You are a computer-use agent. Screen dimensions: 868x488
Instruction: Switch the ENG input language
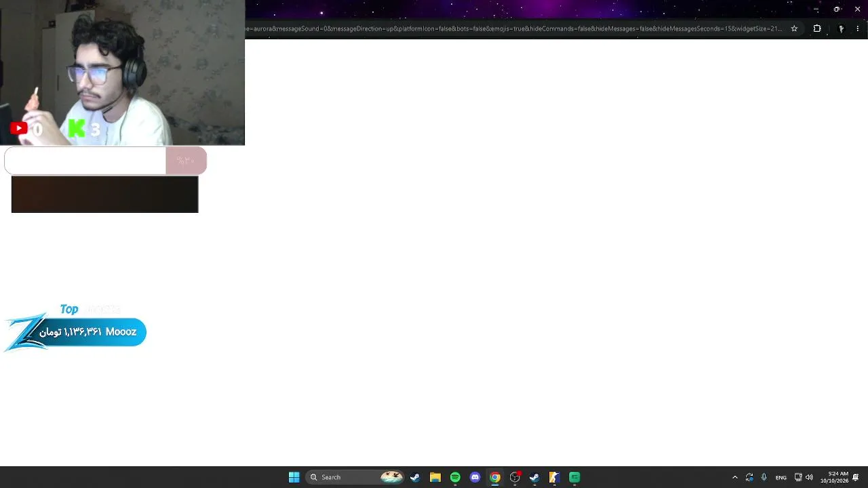[x=781, y=477]
